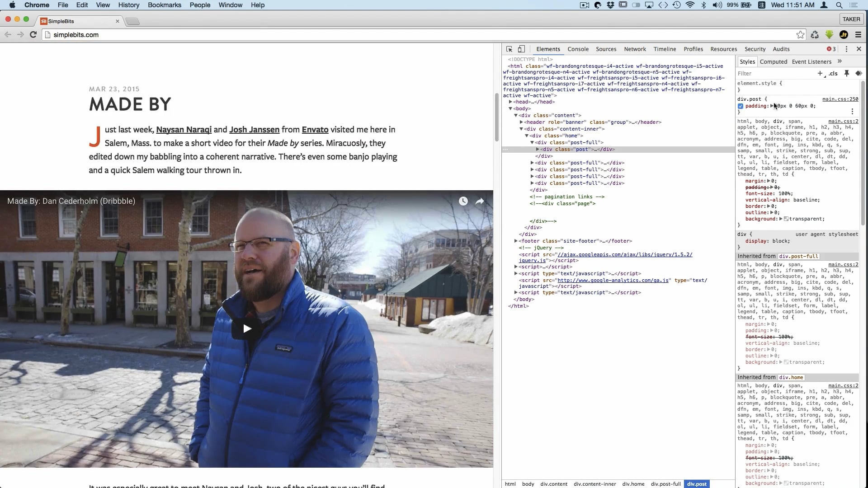The height and width of the screenshot is (488, 868).
Task: Switch to the Console tab
Action: 578,49
